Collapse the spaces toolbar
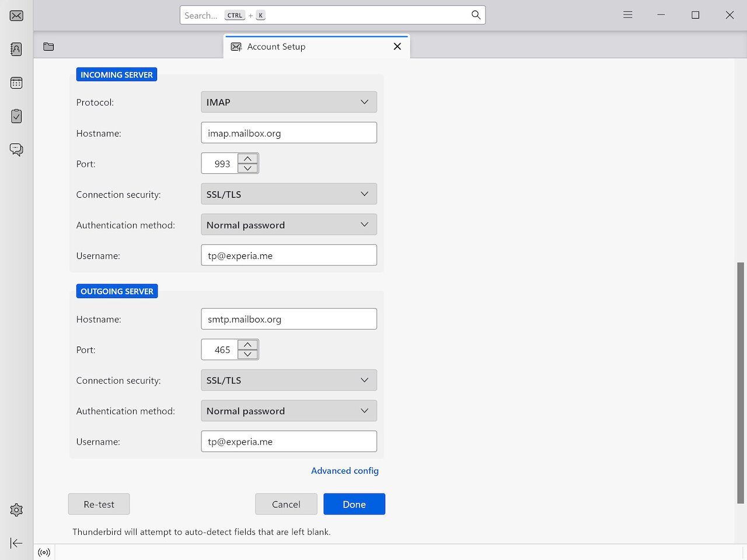This screenshot has width=747, height=560. pyautogui.click(x=16, y=543)
